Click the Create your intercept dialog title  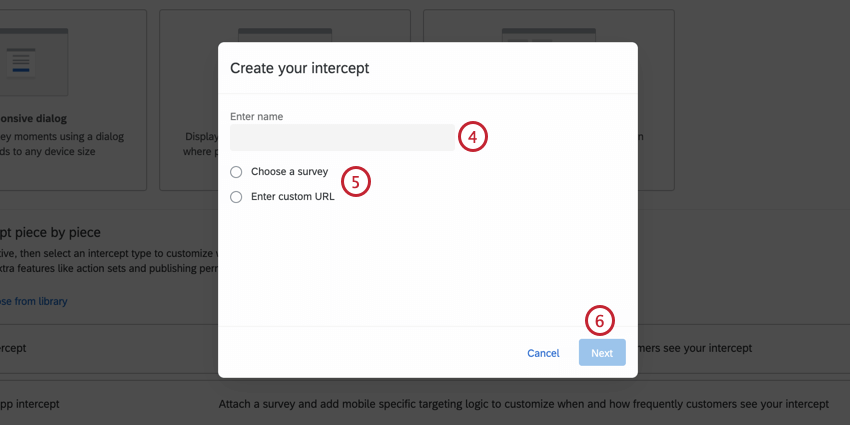tap(300, 68)
